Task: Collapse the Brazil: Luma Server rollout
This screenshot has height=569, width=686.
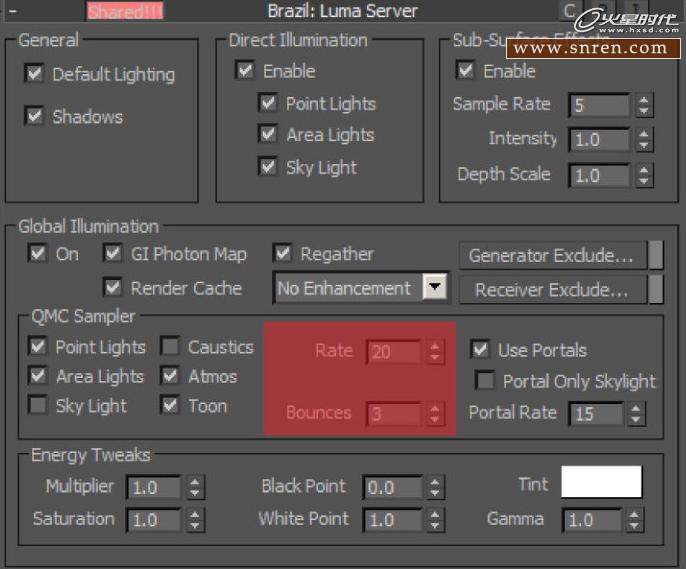Action: tap(13, 11)
